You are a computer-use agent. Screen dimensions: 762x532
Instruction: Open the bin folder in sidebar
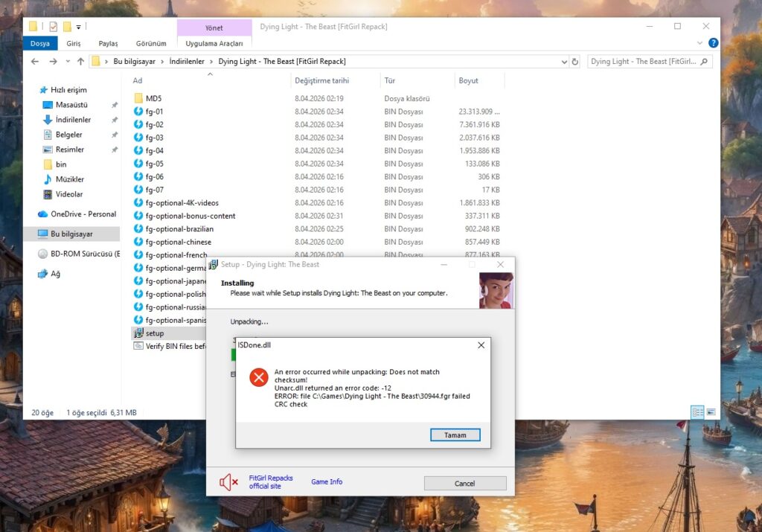tap(55, 164)
